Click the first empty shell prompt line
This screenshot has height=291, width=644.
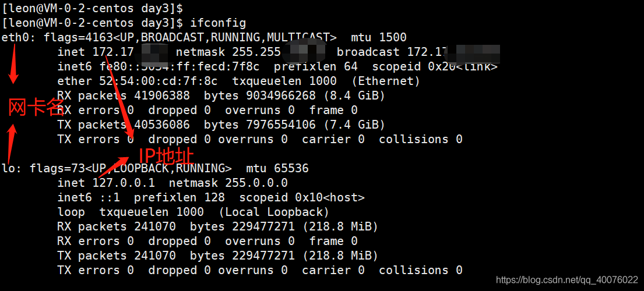pos(93,8)
